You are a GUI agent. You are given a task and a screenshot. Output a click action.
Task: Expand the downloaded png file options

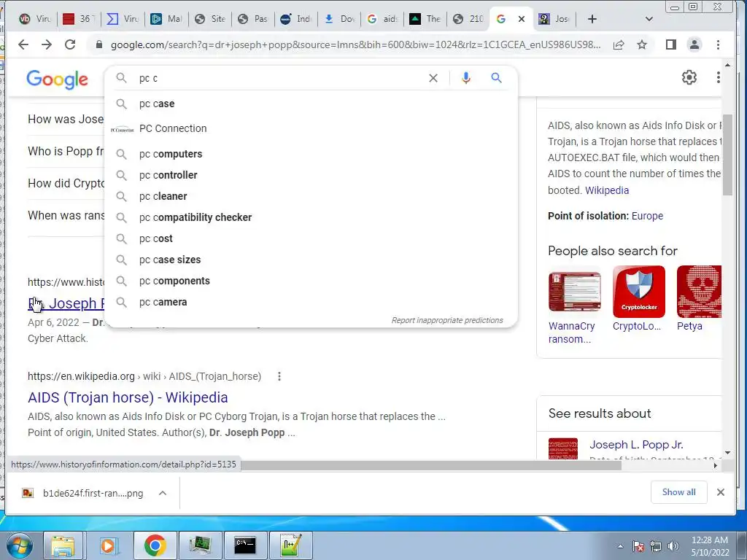point(163,493)
